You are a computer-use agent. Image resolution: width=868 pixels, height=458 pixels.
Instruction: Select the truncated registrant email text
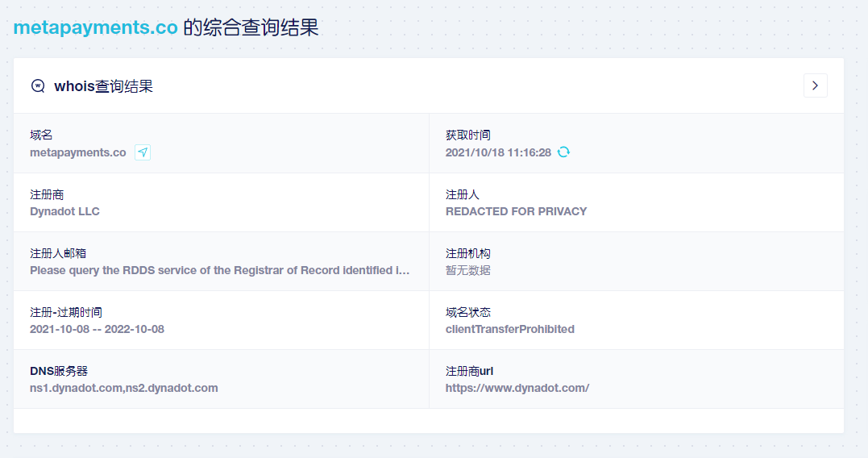tap(220, 270)
